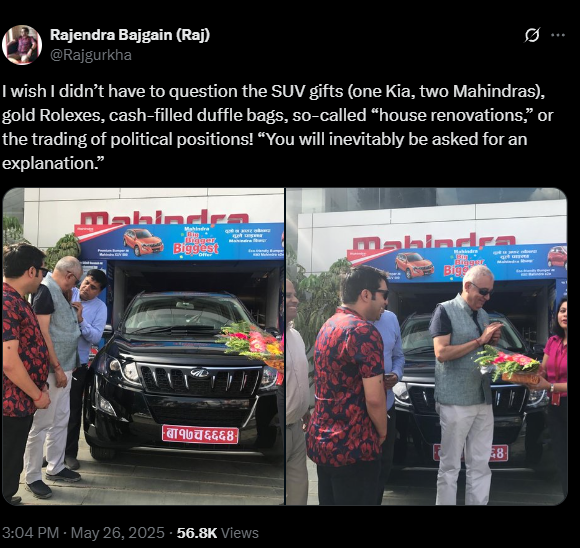Click the tweet text about SUV gifts
580x548 pixels.
(x=277, y=127)
